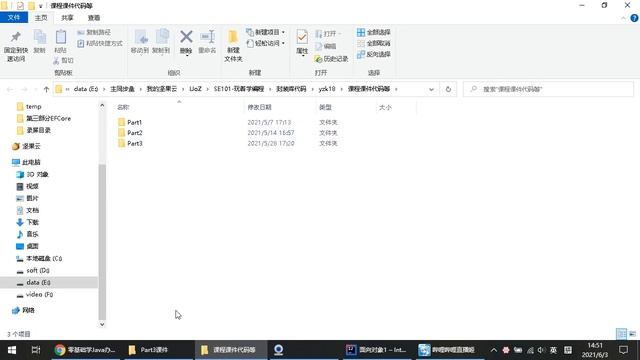Open the New item dropdown
This screenshot has height=360, width=640.
pyautogui.click(x=266, y=32)
